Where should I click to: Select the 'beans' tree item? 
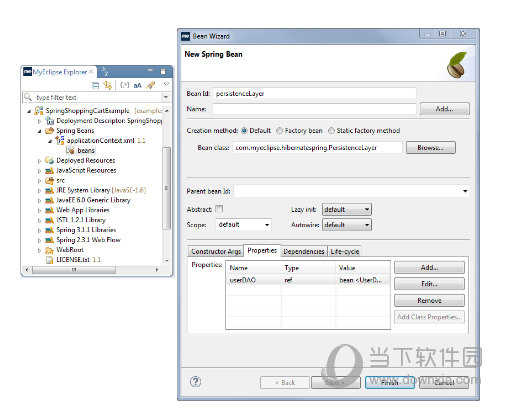click(86, 151)
